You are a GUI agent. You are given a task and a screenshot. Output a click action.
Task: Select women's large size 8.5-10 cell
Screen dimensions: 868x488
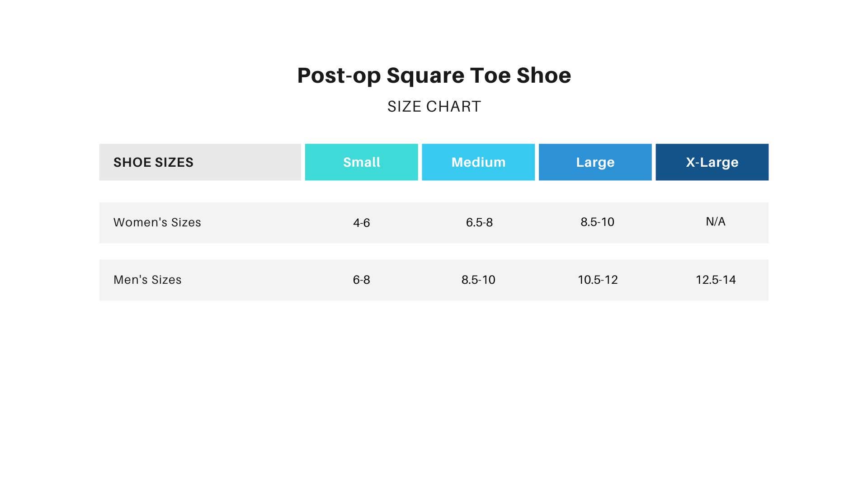click(x=597, y=222)
